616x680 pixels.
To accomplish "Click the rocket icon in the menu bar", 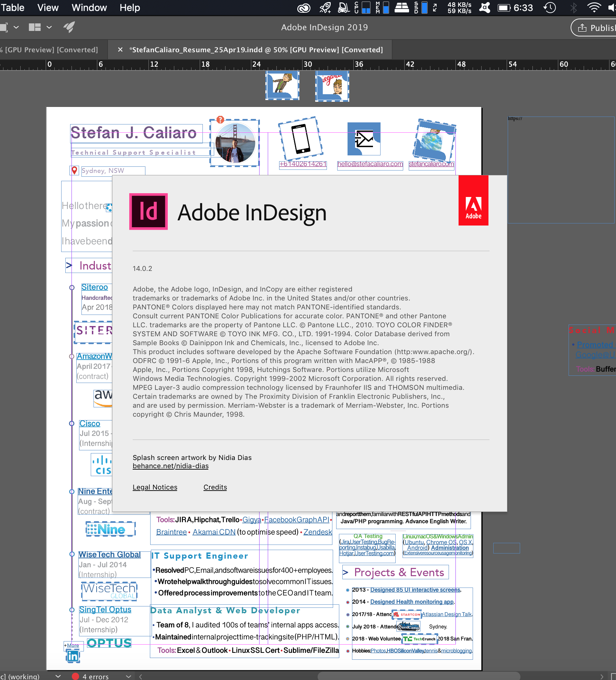I will (325, 8).
